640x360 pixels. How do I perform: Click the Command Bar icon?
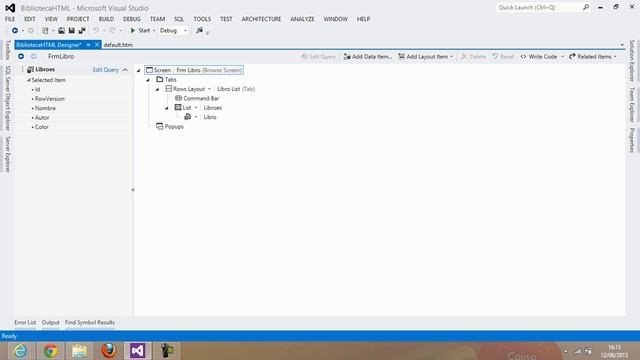point(178,98)
